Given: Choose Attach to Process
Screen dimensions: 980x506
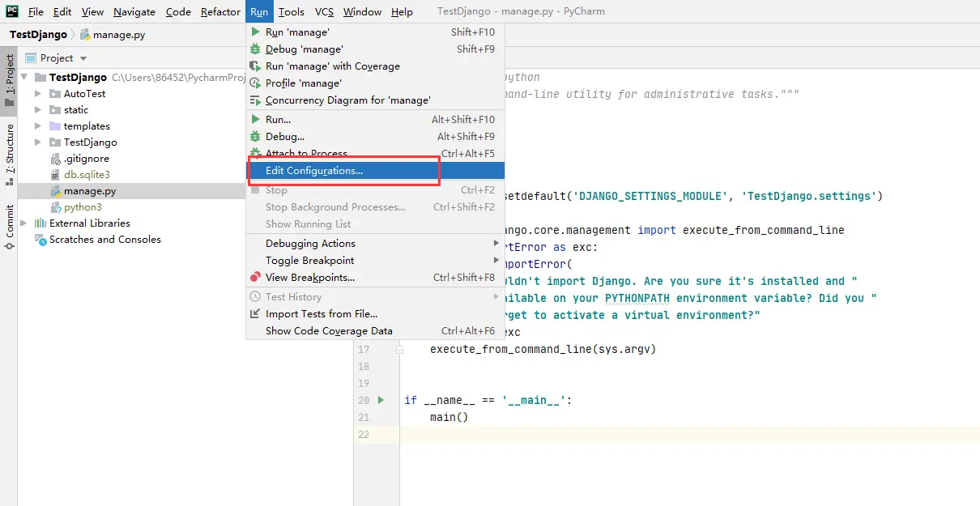Looking at the screenshot, I should coord(375,153).
